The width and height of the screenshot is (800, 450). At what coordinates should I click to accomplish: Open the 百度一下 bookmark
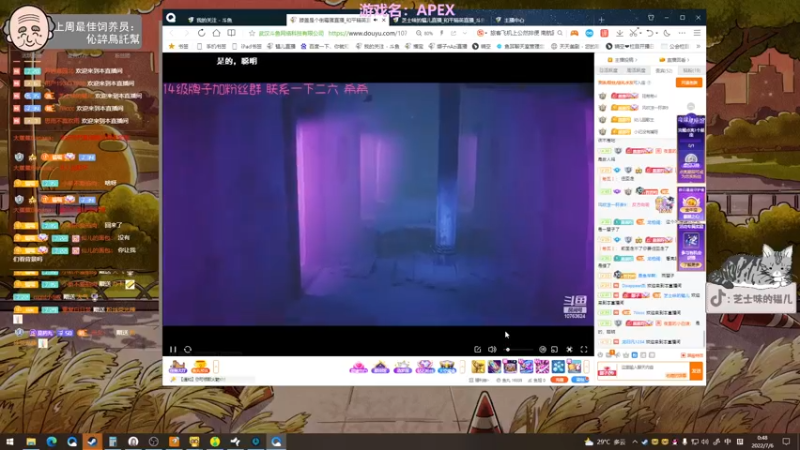tap(324, 46)
